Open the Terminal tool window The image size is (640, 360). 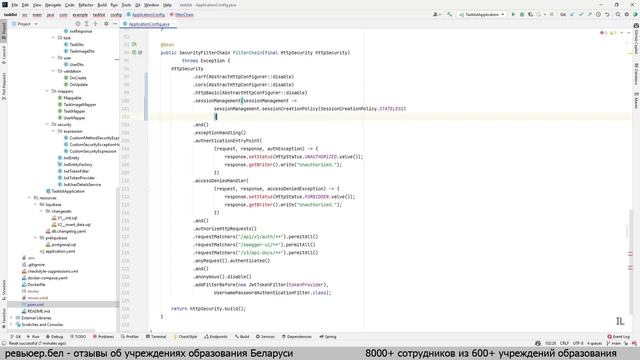[156, 337]
